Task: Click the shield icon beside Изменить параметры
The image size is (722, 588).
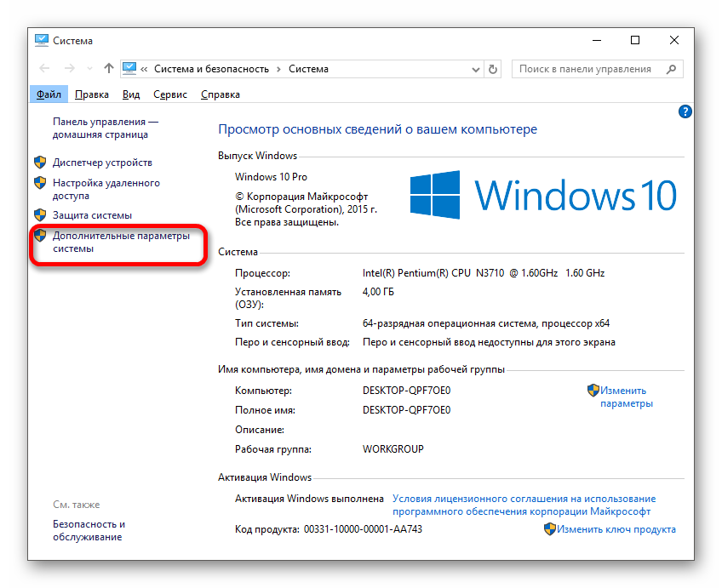Action: [x=593, y=391]
